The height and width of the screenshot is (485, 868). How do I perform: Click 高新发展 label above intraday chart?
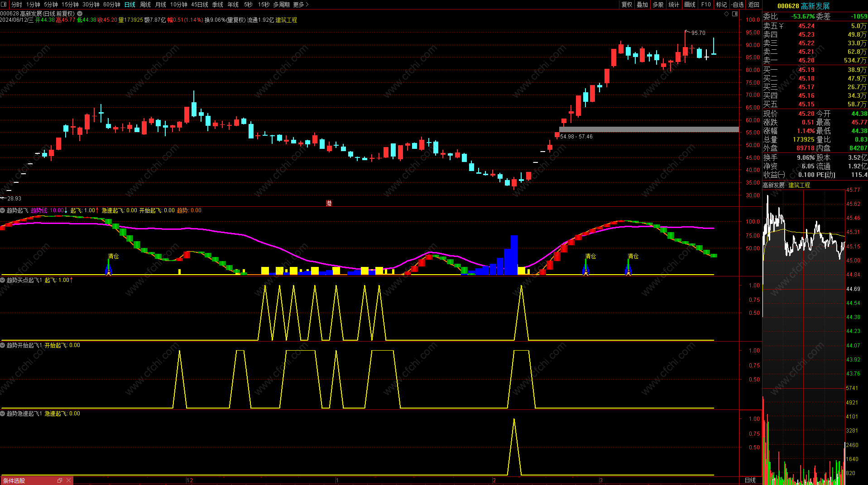click(773, 185)
